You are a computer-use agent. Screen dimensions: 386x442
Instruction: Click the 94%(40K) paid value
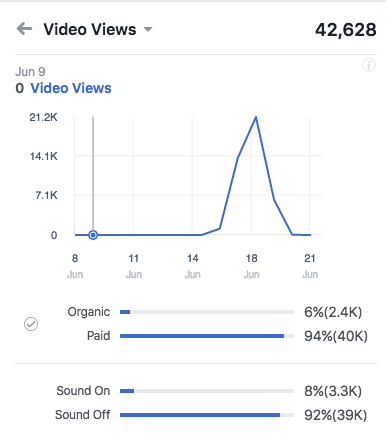336,336
